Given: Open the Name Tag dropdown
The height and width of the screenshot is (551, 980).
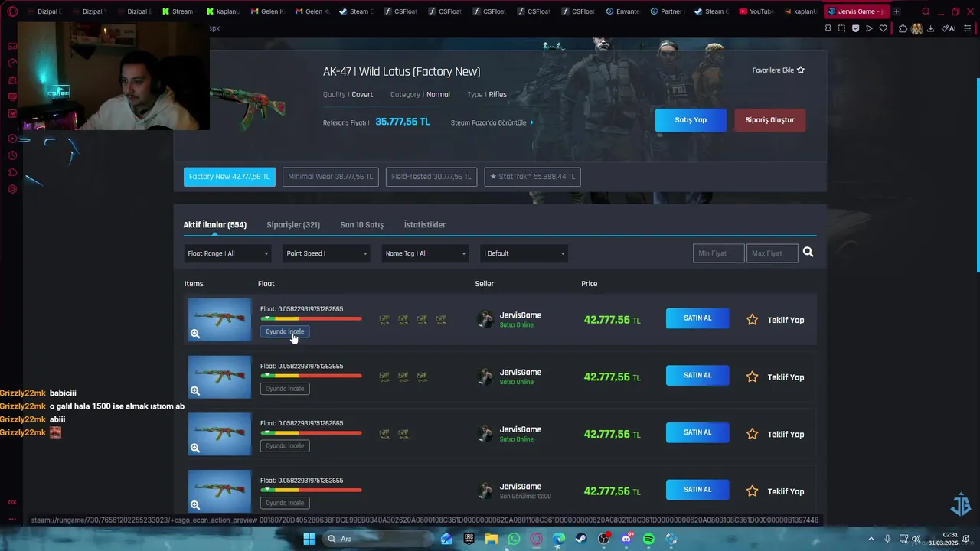Looking at the screenshot, I should pyautogui.click(x=426, y=253).
